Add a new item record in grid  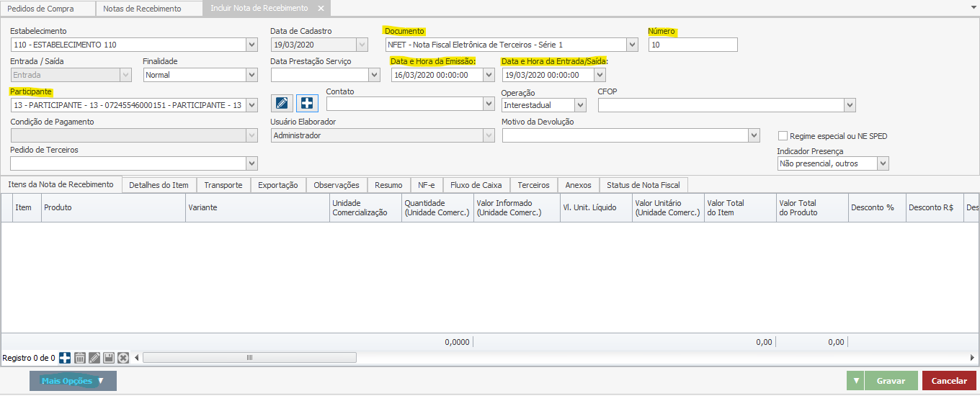click(x=65, y=358)
